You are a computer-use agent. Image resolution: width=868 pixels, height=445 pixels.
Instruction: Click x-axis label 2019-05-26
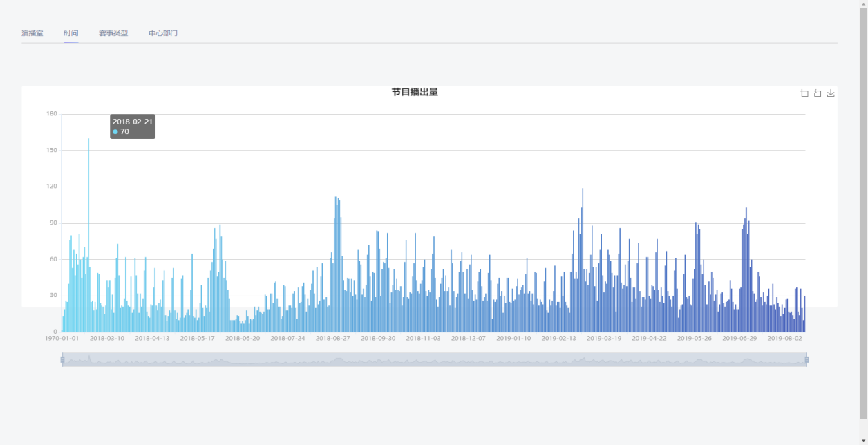pyautogui.click(x=694, y=339)
